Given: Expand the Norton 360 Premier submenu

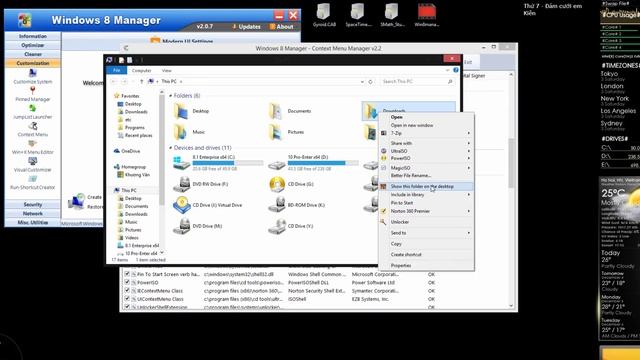Looking at the screenshot, I should [469, 211].
